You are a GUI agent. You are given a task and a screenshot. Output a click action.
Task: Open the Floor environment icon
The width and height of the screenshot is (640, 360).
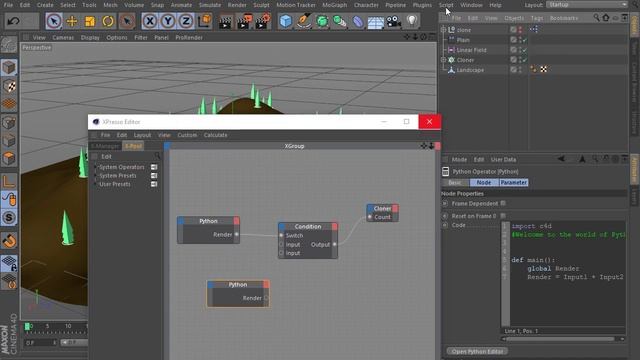point(376,21)
